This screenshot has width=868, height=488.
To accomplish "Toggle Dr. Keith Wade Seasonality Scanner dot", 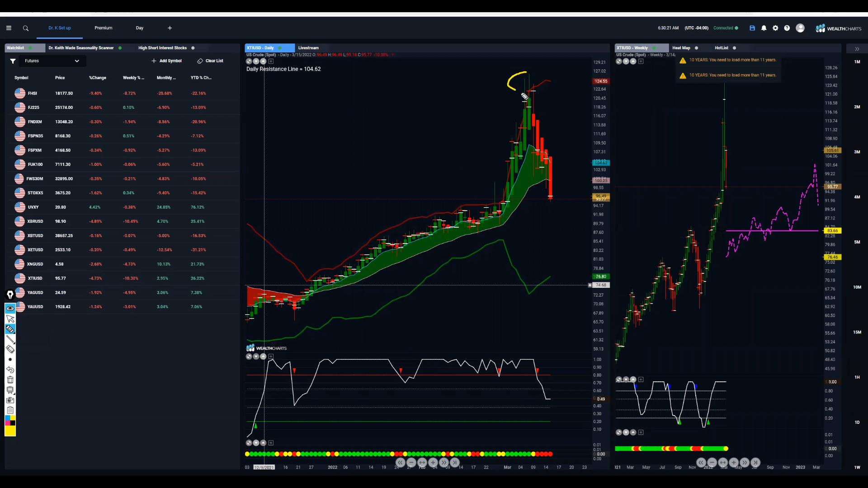I will point(120,48).
